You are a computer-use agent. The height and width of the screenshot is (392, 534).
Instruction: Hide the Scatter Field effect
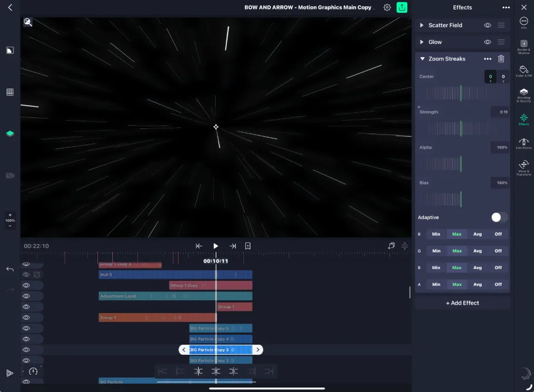pos(488,25)
